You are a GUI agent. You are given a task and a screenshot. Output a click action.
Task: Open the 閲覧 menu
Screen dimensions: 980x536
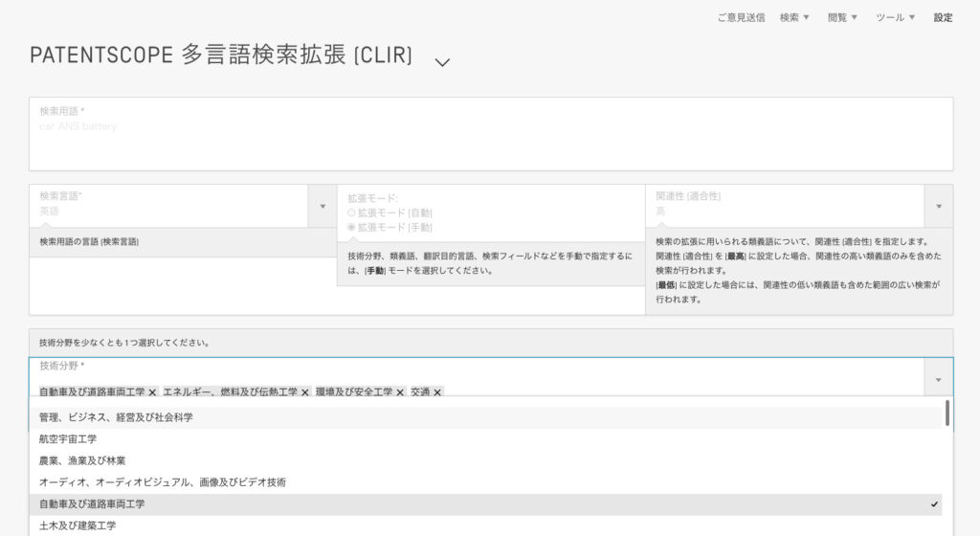pos(842,17)
